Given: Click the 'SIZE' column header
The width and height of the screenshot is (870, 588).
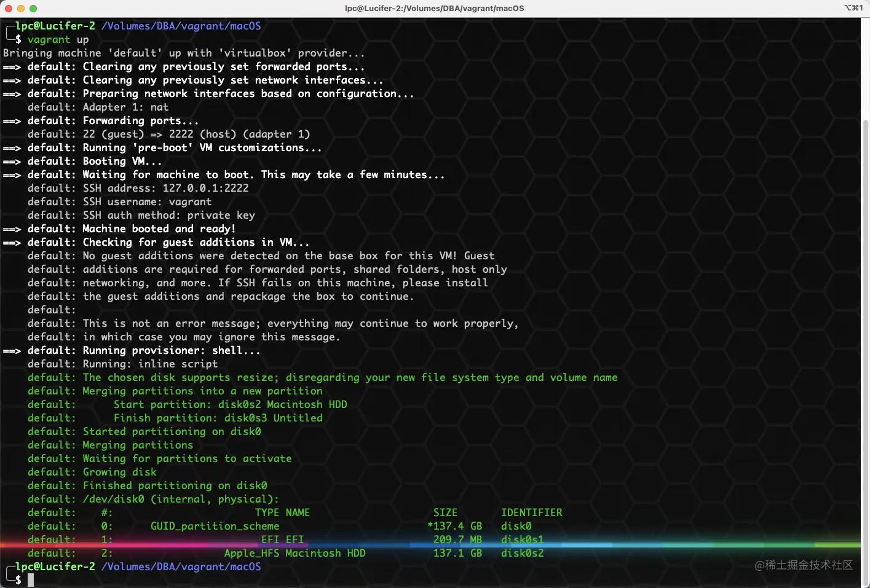Looking at the screenshot, I should coord(445,513).
